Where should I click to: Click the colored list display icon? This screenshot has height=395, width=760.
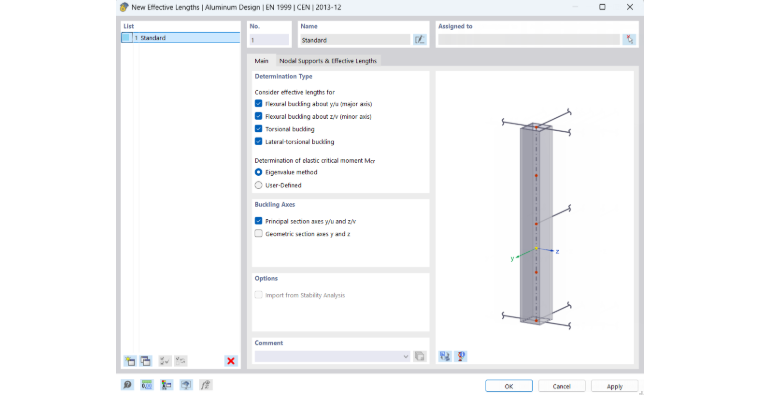167,385
